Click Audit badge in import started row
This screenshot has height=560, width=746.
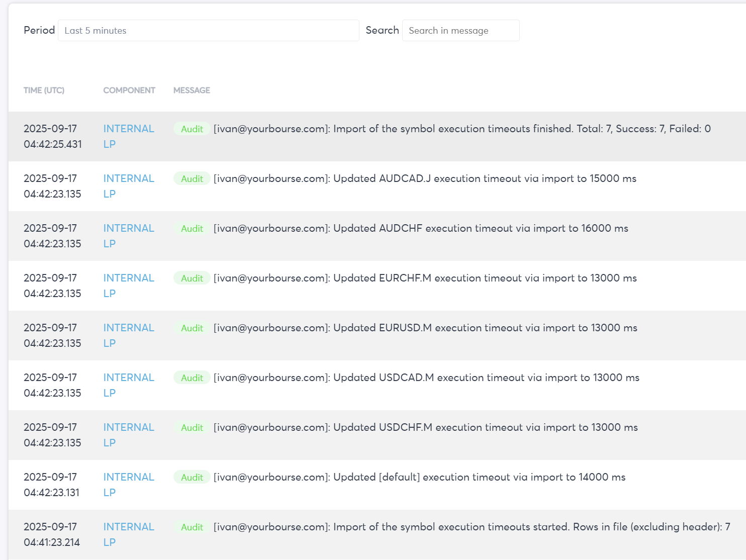[x=192, y=527]
